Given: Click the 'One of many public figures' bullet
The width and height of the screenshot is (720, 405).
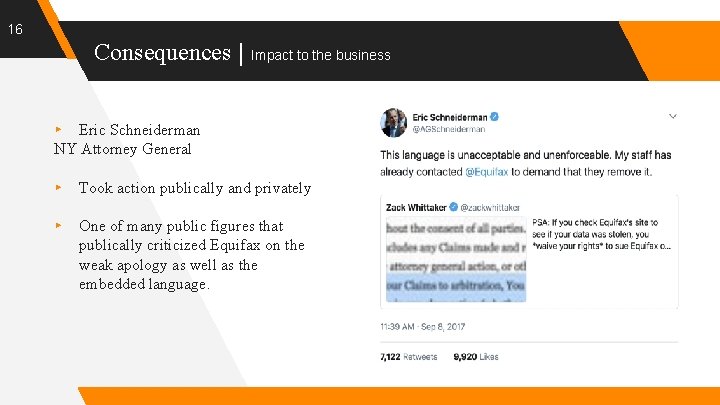Looking at the screenshot, I should click(x=192, y=255).
